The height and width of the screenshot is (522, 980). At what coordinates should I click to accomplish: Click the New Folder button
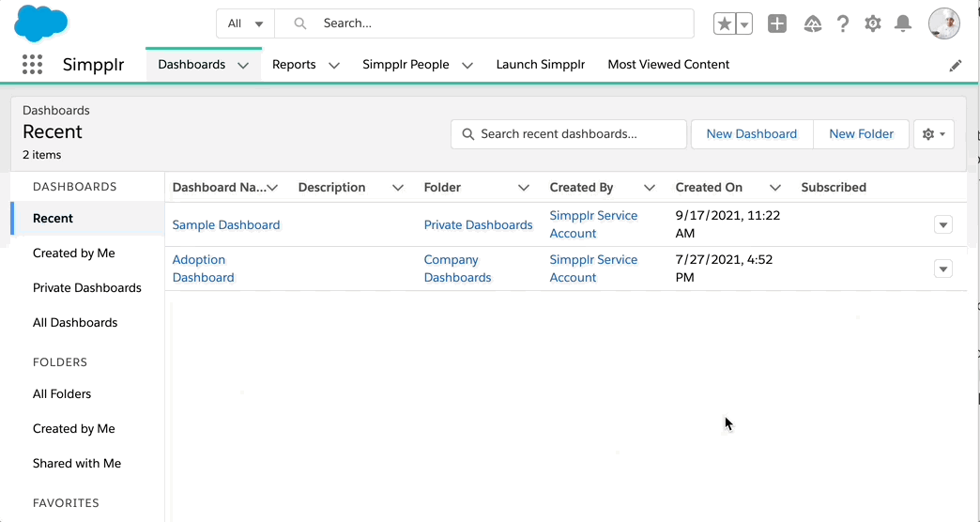pos(861,133)
